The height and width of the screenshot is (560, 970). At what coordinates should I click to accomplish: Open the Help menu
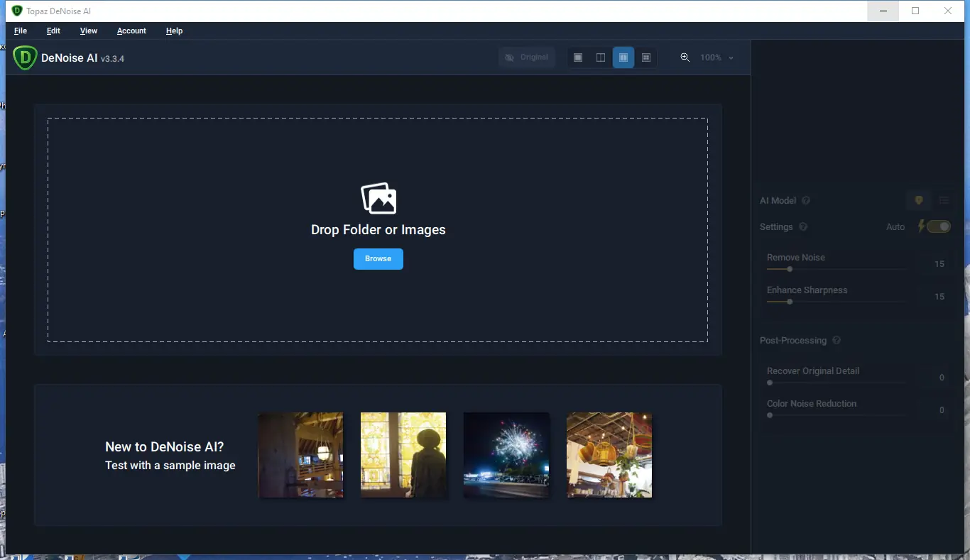tap(174, 31)
